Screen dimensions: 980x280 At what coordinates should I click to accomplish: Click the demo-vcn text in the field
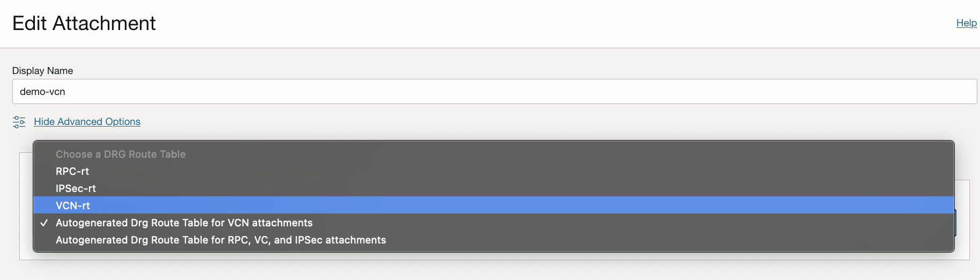pyautogui.click(x=42, y=92)
